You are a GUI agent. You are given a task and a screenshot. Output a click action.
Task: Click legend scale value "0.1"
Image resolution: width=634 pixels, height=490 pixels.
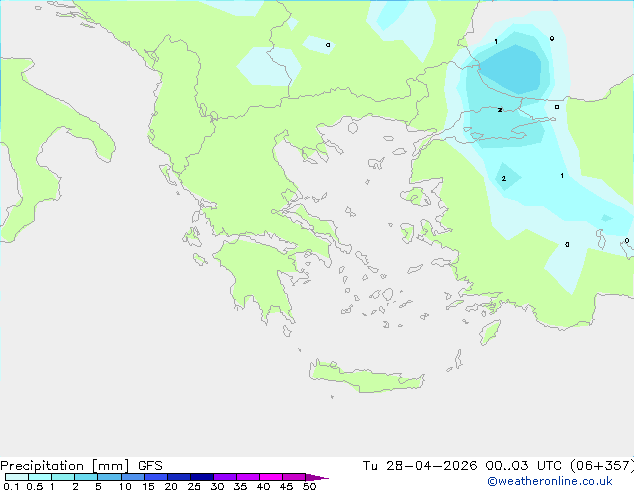tap(11, 486)
